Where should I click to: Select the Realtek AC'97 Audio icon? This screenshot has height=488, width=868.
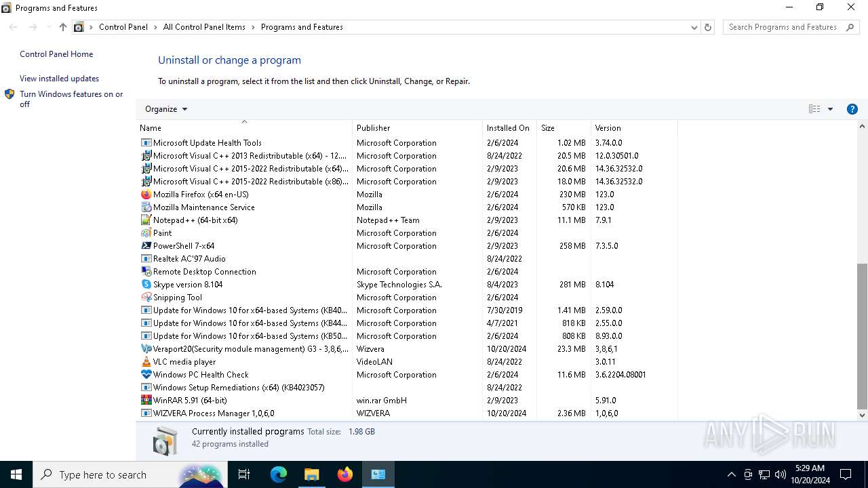146,259
